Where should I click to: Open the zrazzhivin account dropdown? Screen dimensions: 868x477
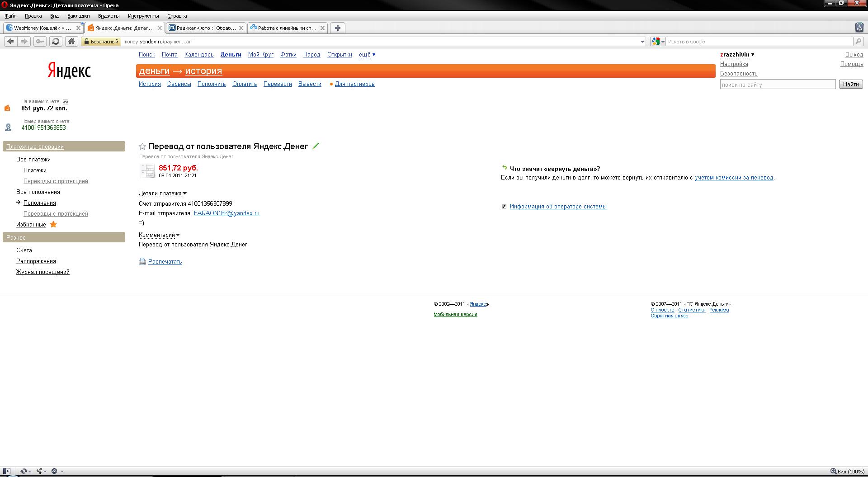click(737, 55)
